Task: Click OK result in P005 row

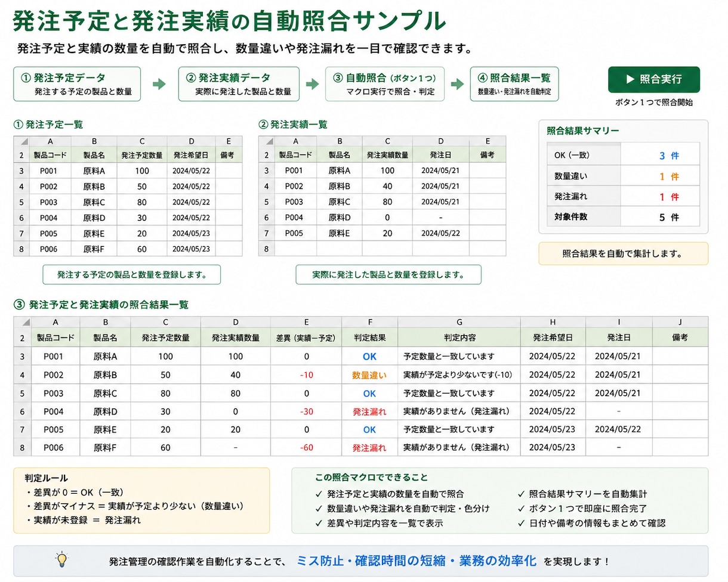Action: tap(369, 429)
